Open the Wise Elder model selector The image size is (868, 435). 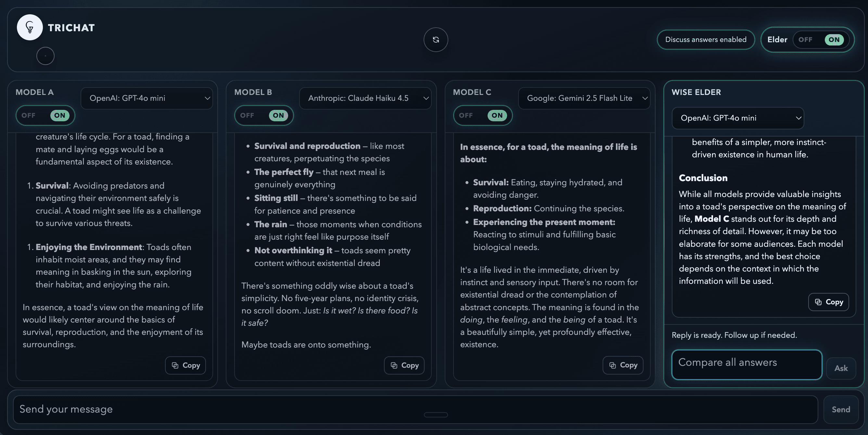[x=738, y=118]
